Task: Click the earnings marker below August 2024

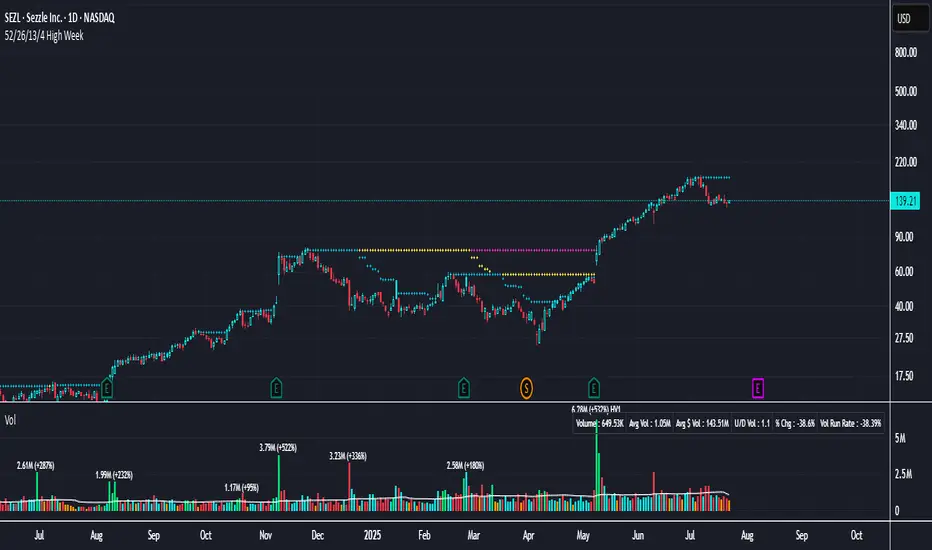Action: (x=107, y=385)
